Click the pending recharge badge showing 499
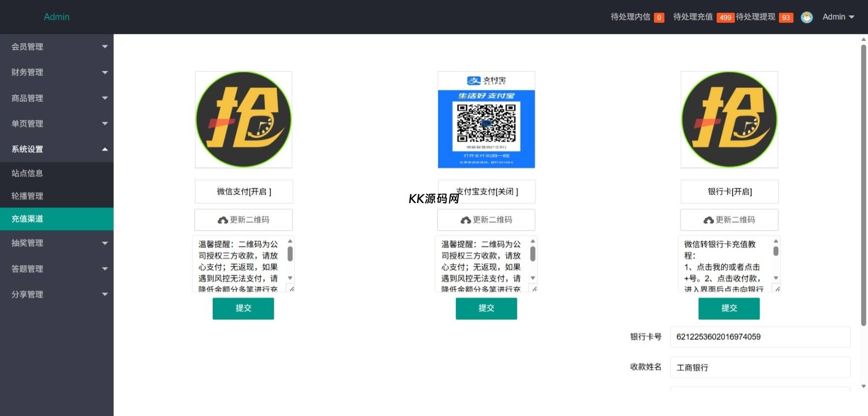 pyautogui.click(x=725, y=18)
